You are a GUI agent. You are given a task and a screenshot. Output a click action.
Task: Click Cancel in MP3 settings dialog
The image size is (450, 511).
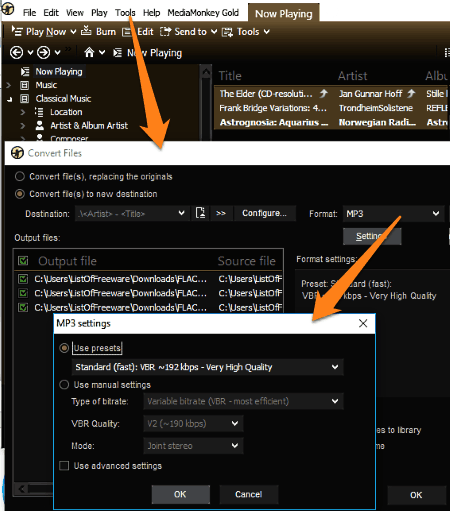pyautogui.click(x=249, y=494)
